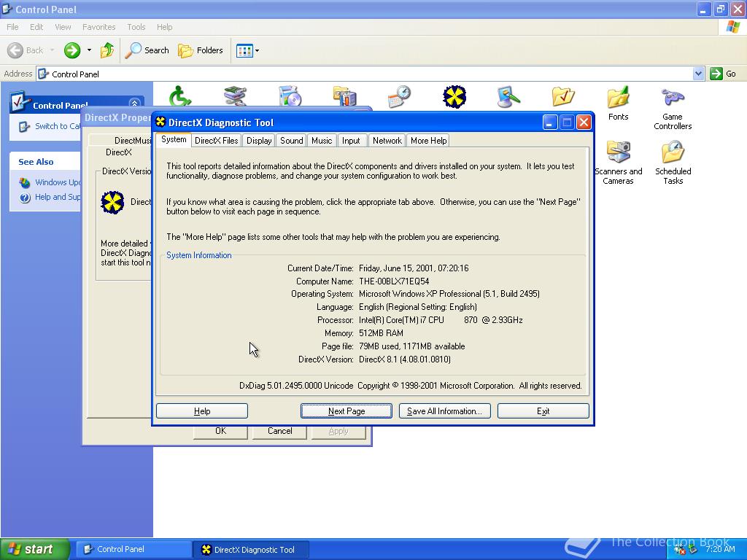Open the Date and Time clock icon
This screenshot has width=747, height=560.
(399, 96)
